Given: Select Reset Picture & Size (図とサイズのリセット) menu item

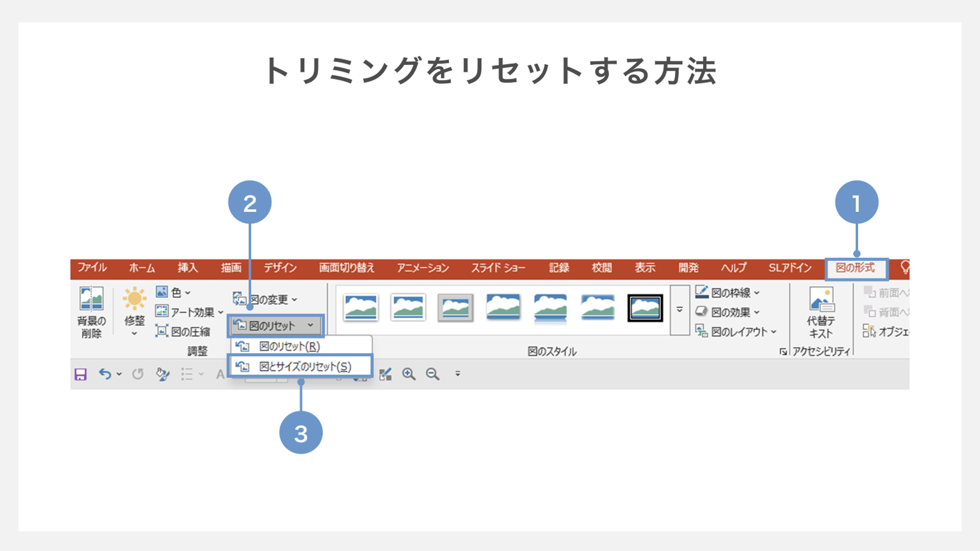Looking at the screenshot, I should point(300,366).
